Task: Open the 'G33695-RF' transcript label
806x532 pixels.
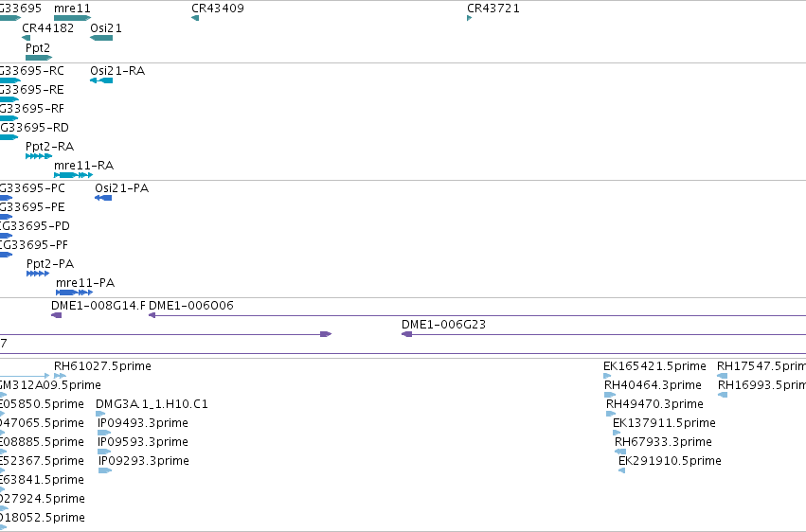Action: click(x=32, y=108)
